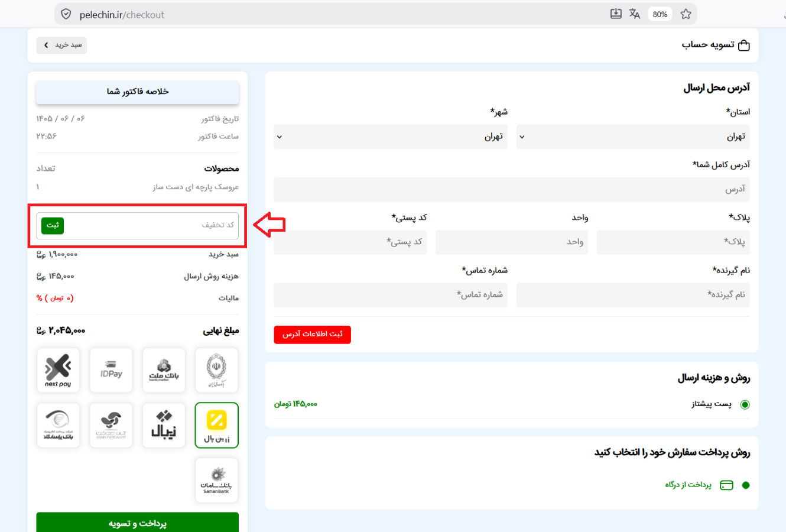Select the Zibal payment gateway

(164, 425)
